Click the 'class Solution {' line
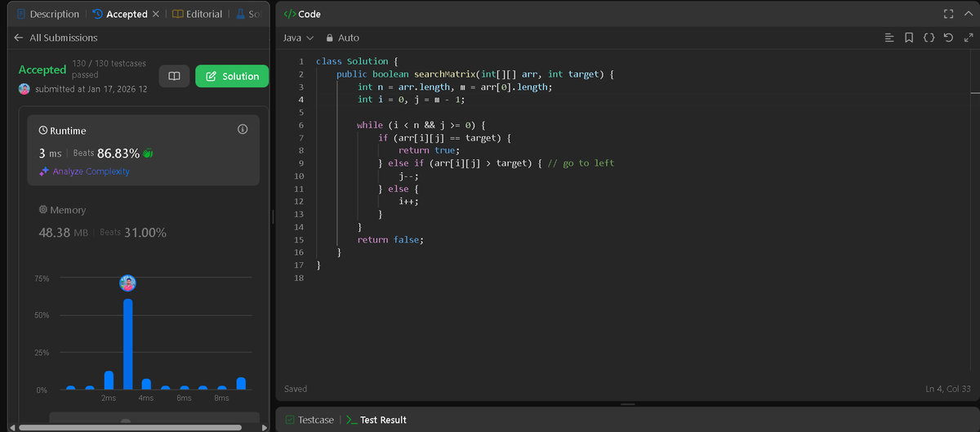Image resolution: width=980 pixels, height=432 pixels. (357, 61)
